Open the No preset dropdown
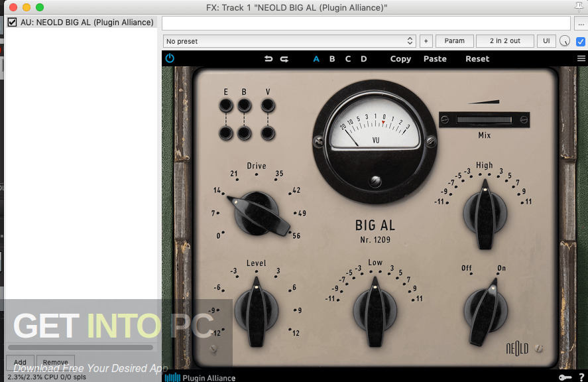Screen dimensions: 588x382 click(x=289, y=41)
